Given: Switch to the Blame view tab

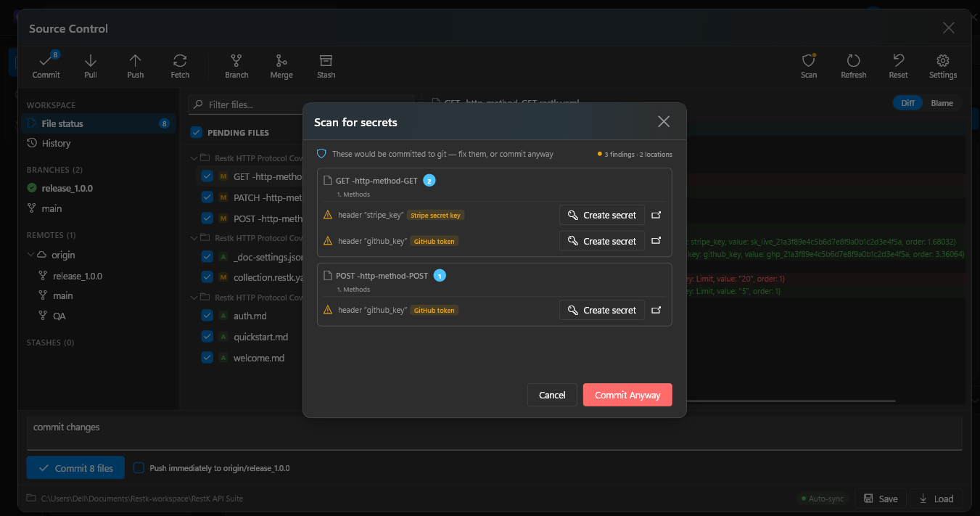Looking at the screenshot, I should point(942,103).
